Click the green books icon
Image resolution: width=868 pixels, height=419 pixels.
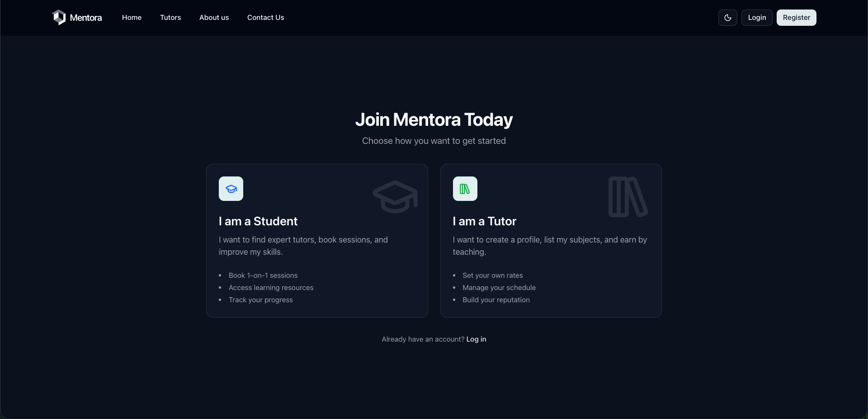pos(465,189)
